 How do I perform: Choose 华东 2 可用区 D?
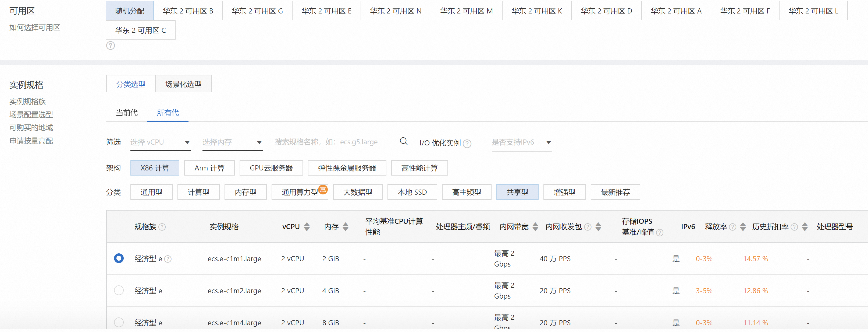pos(606,11)
